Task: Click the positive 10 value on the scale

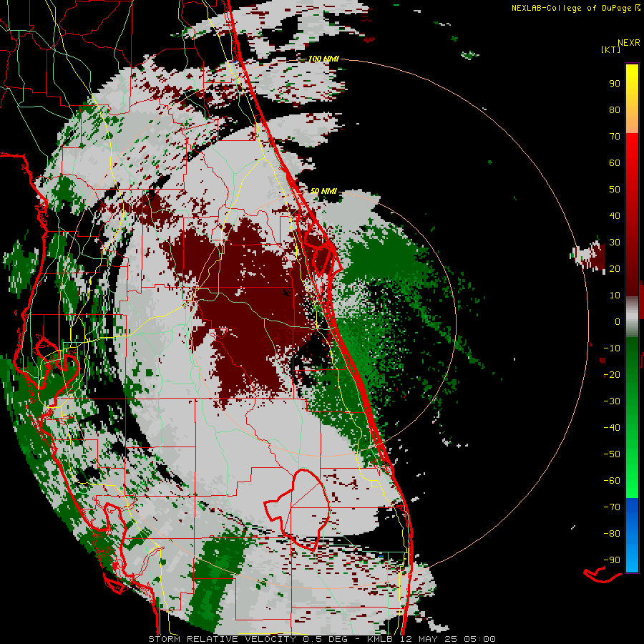Action: [x=615, y=296]
